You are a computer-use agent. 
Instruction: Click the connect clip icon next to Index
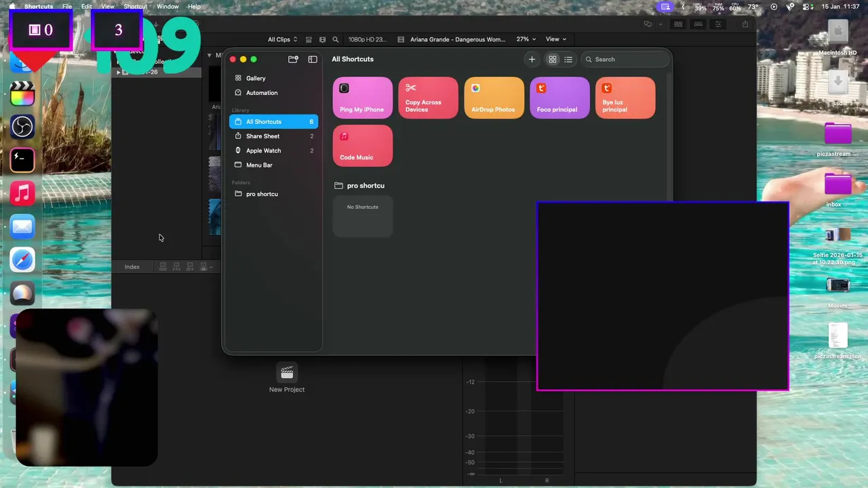tap(163, 267)
